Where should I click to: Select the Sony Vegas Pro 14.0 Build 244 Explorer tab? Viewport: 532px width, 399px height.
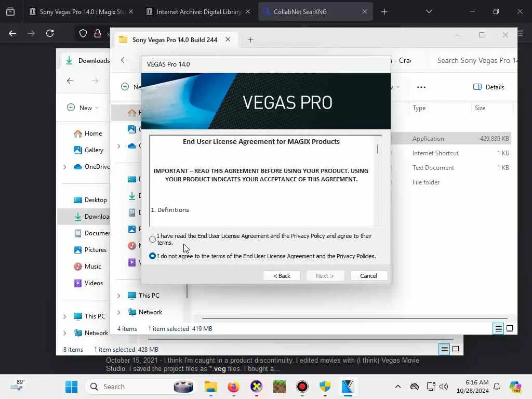click(175, 39)
